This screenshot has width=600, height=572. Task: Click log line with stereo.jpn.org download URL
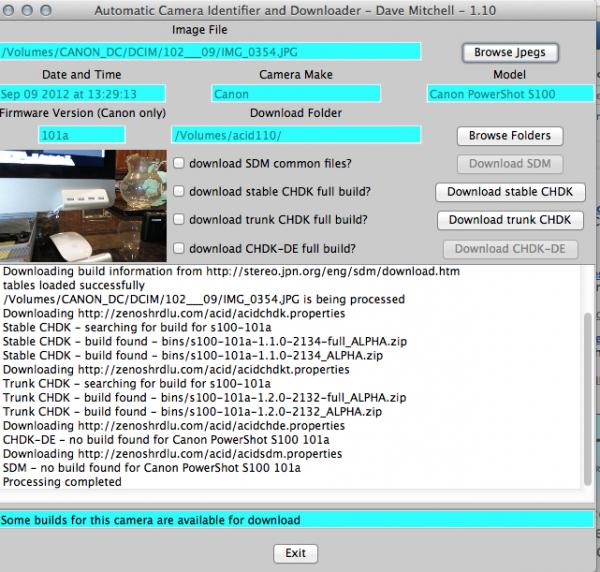[x=231, y=271]
